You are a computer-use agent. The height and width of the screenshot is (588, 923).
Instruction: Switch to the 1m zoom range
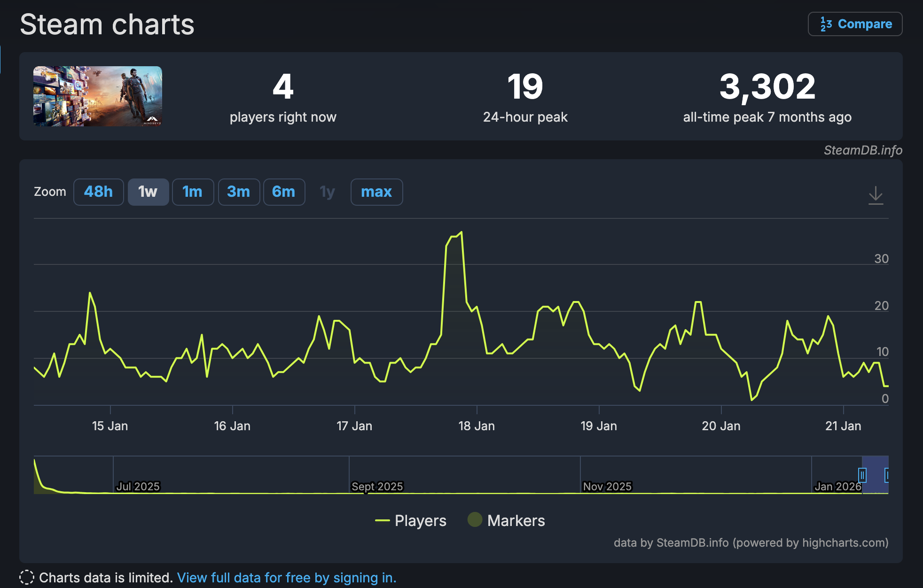coord(193,192)
